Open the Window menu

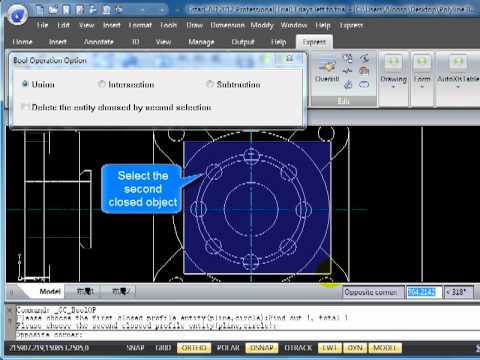(294, 25)
